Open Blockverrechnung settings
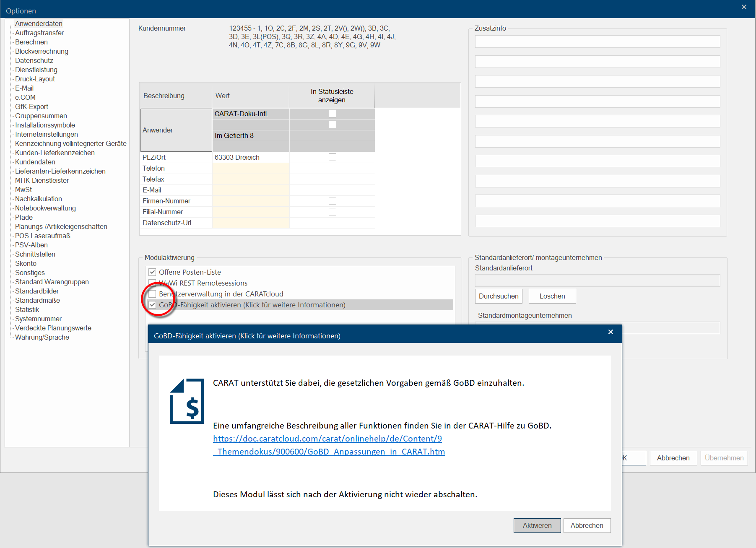Screen dimensions: 756x548 [42, 51]
